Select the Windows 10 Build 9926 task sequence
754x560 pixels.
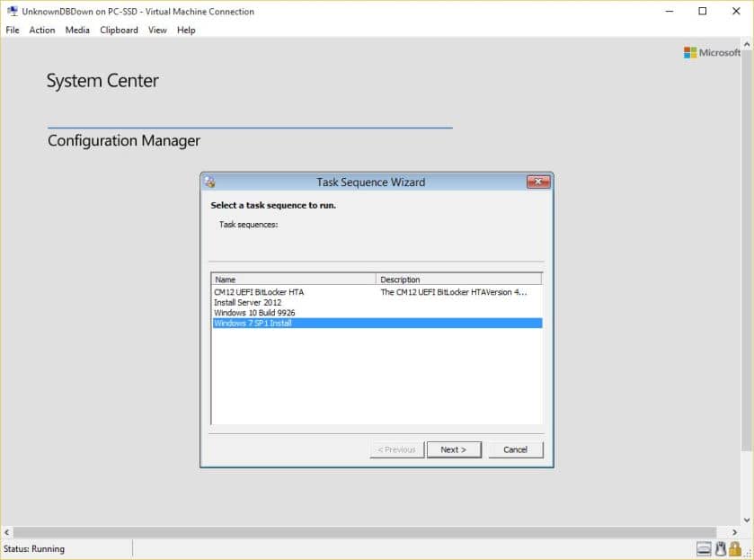[x=270, y=312]
